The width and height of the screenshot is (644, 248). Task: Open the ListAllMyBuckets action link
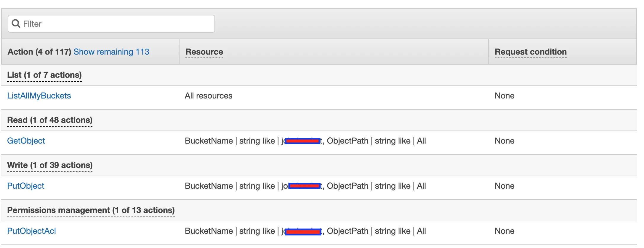click(39, 96)
